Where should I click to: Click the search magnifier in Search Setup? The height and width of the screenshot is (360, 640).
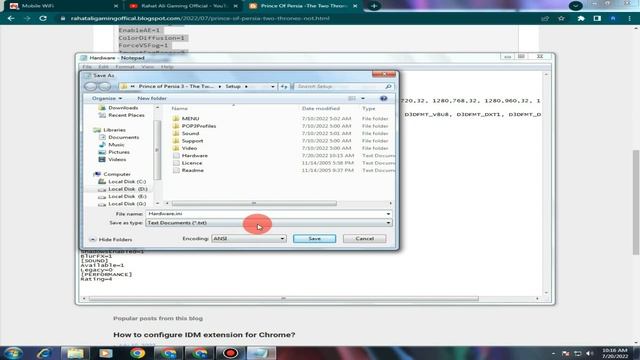point(388,87)
